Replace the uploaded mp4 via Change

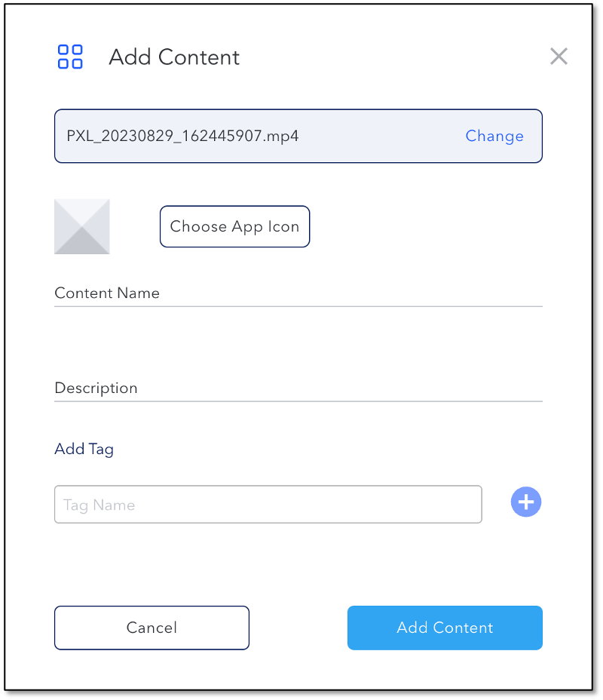(494, 136)
